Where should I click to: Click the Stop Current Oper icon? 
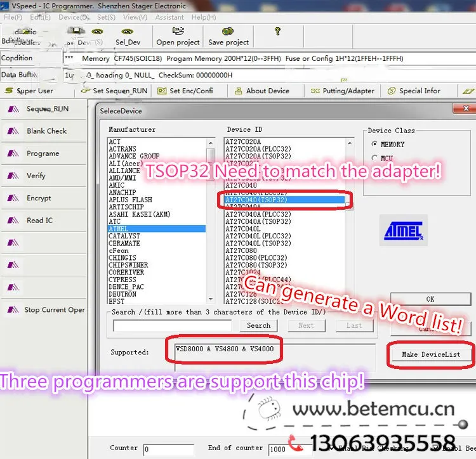click(13, 309)
